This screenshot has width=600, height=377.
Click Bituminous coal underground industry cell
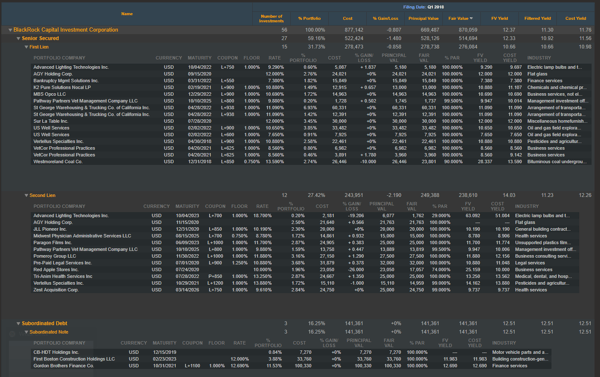(556, 162)
